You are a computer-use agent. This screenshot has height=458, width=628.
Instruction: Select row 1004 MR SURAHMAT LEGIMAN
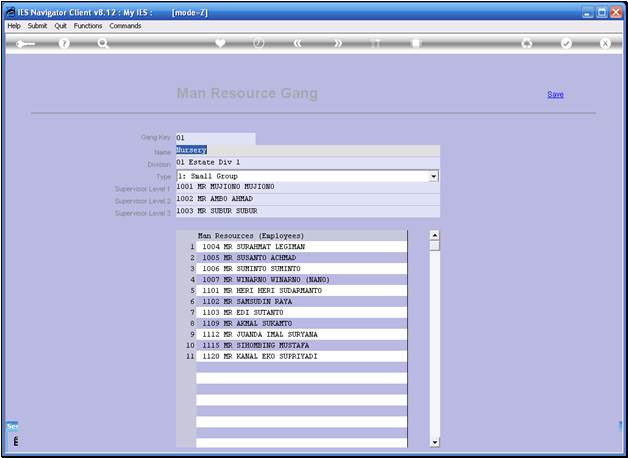(x=302, y=247)
